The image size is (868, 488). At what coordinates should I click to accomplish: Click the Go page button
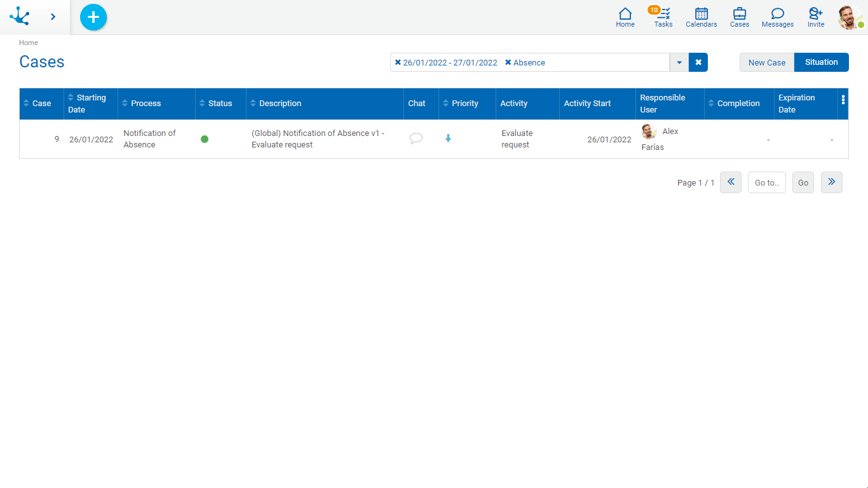point(803,182)
